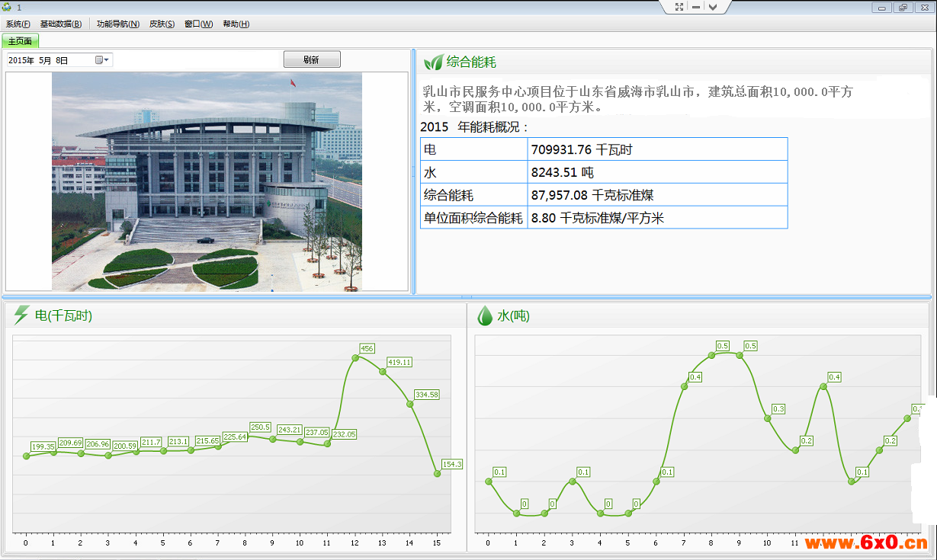Select the 5月 month field in date picker

[x=45, y=60]
